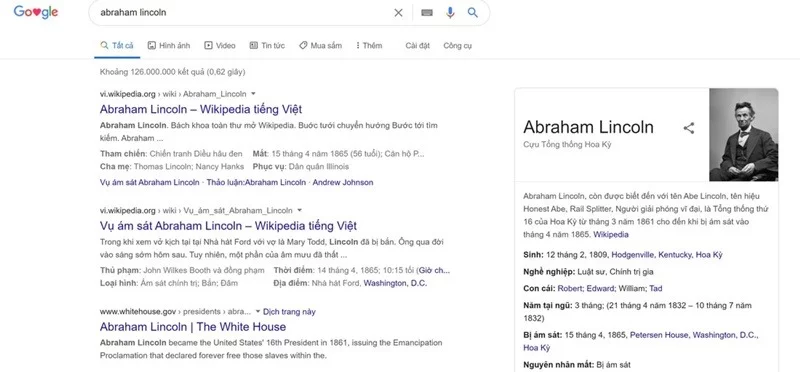This screenshot has width=800, height=372.
Task: Open the Thêm menu
Action: [369, 45]
